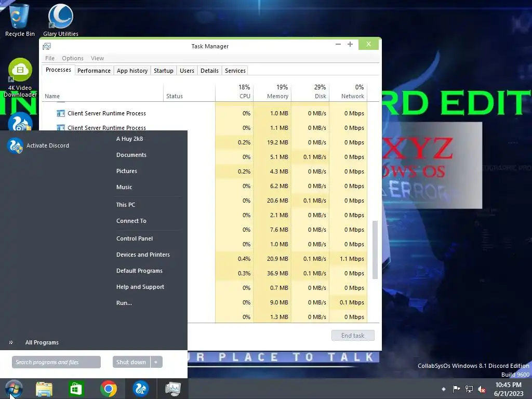Click Connect To in Start menu
Screen dimensions: 532x399
pyautogui.click(x=131, y=221)
